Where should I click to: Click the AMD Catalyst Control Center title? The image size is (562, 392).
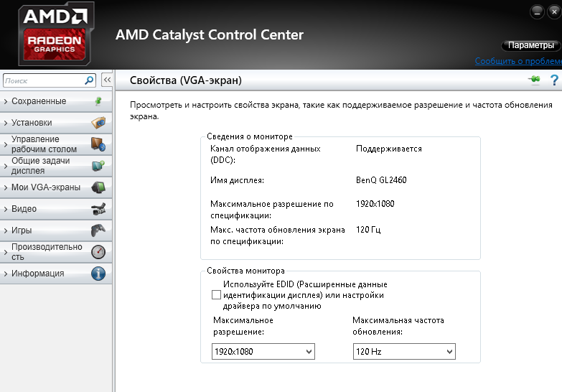[x=210, y=34]
